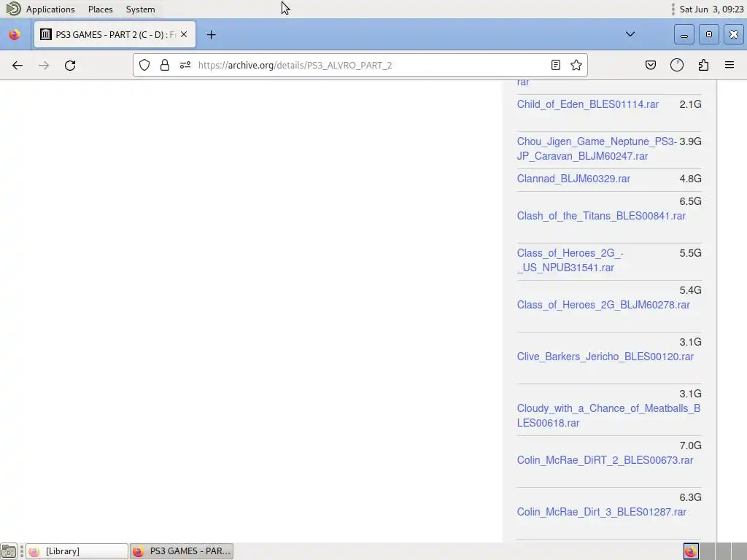Close the PS3 GAMES tab
The width and height of the screenshot is (747, 560).
[184, 34]
